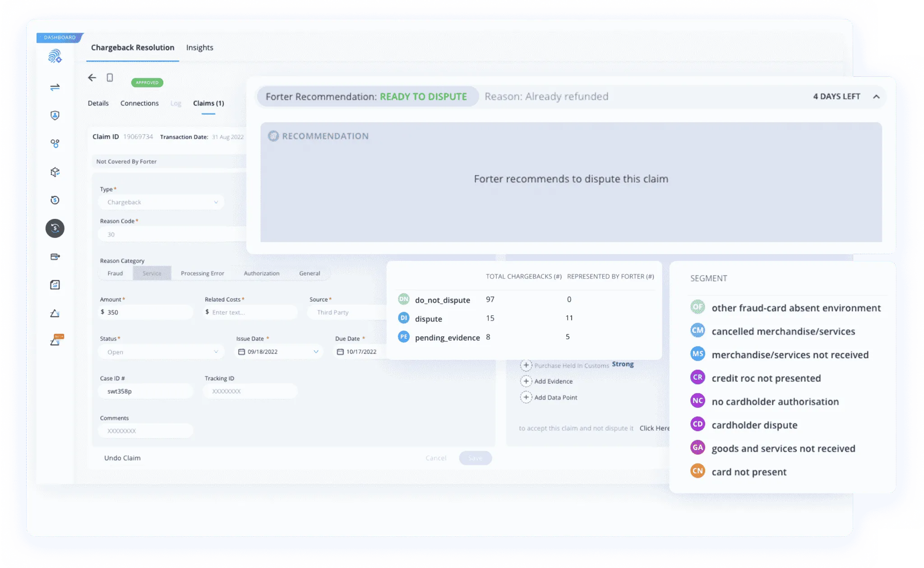924x568 pixels.
Task: Open the user shield sidebar icon
Action: pos(55,116)
